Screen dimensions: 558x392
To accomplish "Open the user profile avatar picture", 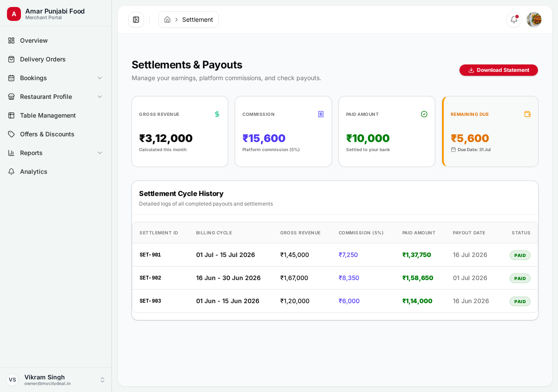I will 534,20.
